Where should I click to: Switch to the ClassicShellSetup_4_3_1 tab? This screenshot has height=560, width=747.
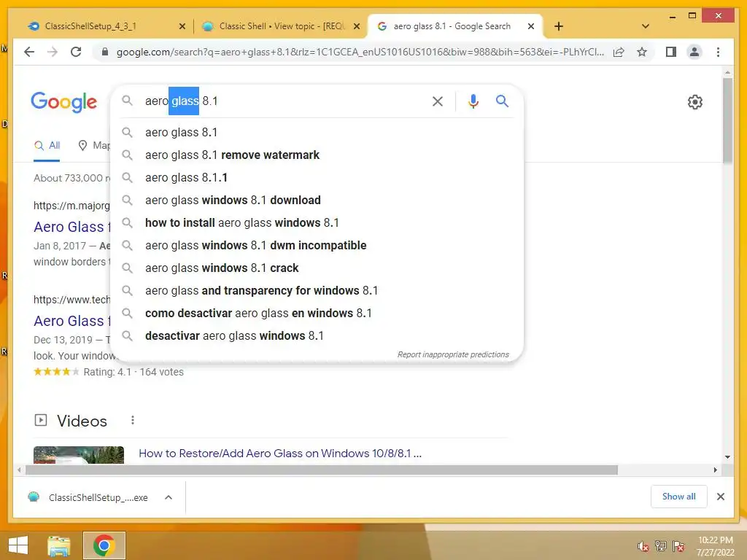105,26
